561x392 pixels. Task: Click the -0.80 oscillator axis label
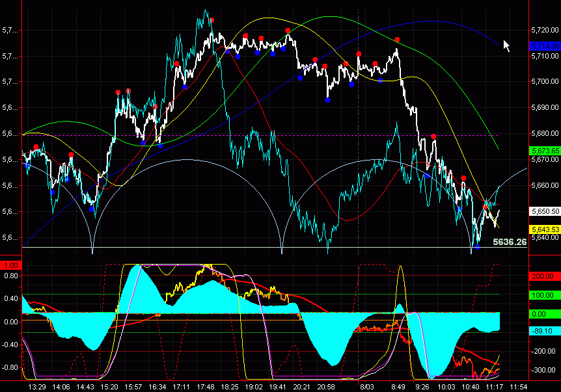10,367
